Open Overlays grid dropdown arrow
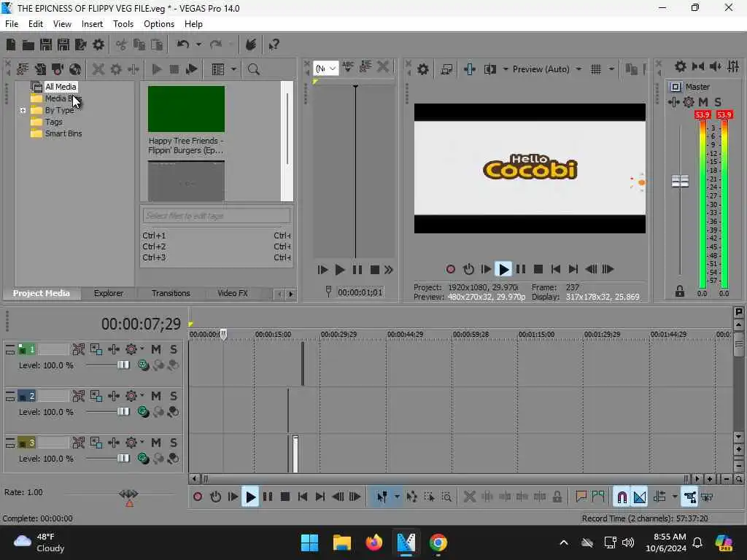The height and width of the screenshot is (560, 747). coord(611,69)
